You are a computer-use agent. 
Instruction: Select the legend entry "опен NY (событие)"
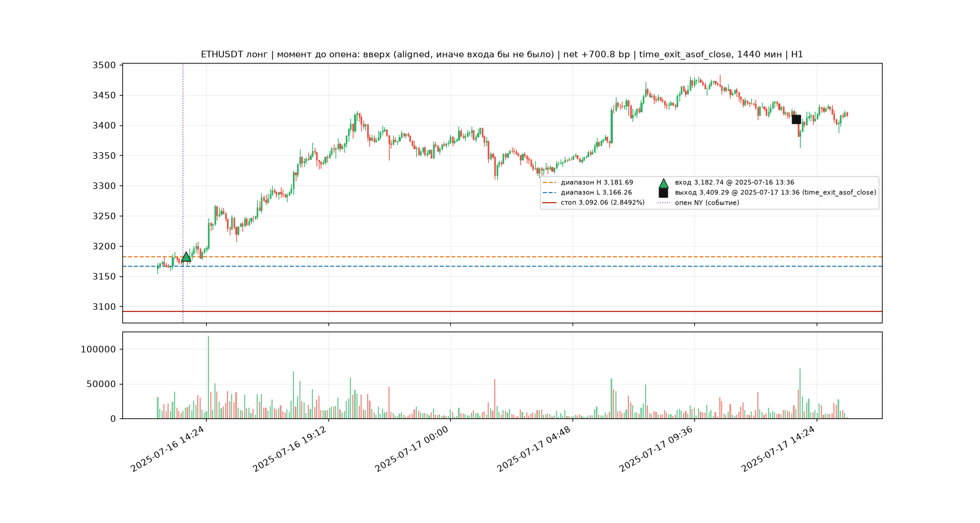(707, 203)
